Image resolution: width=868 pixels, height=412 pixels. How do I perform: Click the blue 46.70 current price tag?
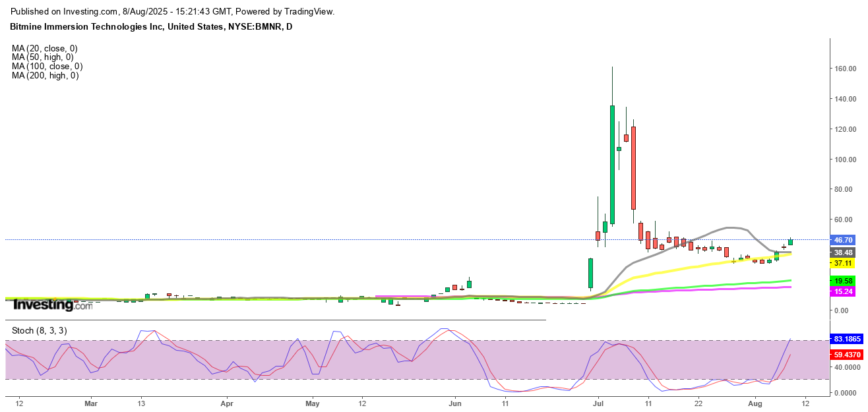tap(844, 240)
